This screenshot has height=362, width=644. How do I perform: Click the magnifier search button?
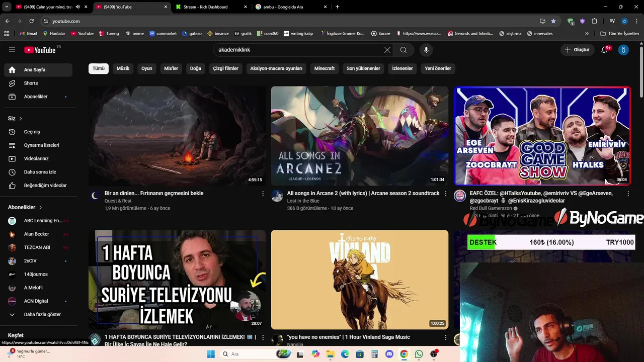(404, 50)
